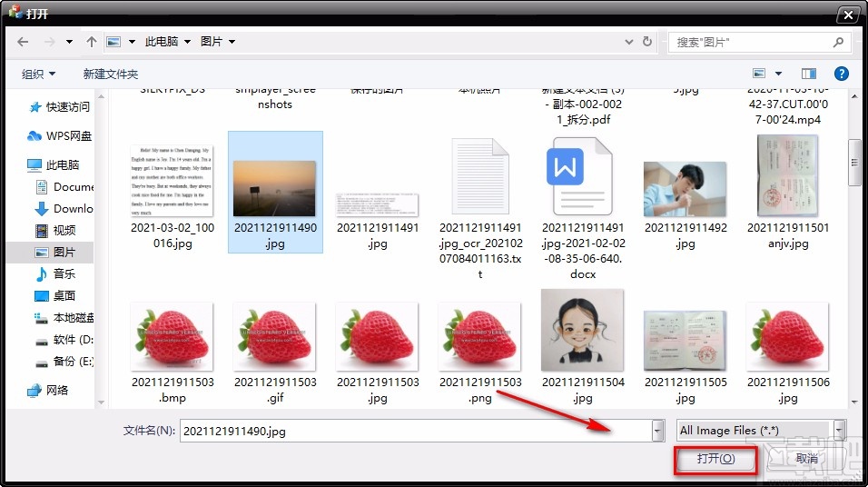Select the smplayer_screenshots folder label
The height and width of the screenshot is (487, 868).
pyautogui.click(x=274, y=97)
